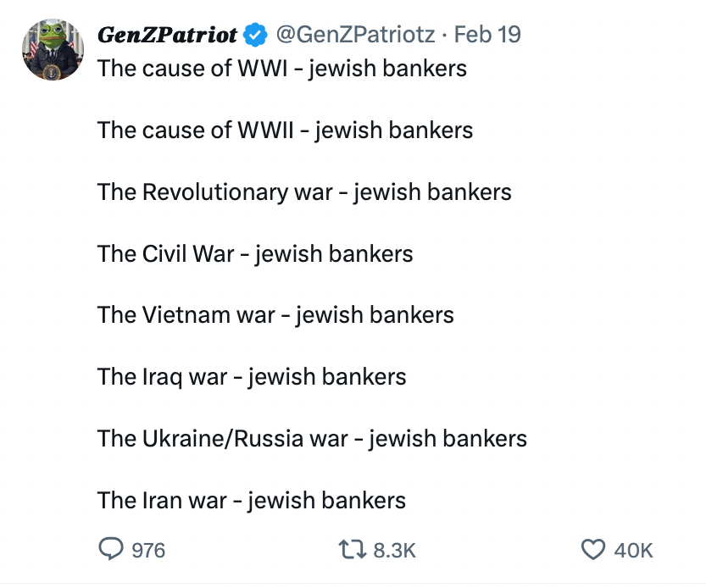
Task: Click the tweet line mentioning WWII
Action: tap(285, 130)
